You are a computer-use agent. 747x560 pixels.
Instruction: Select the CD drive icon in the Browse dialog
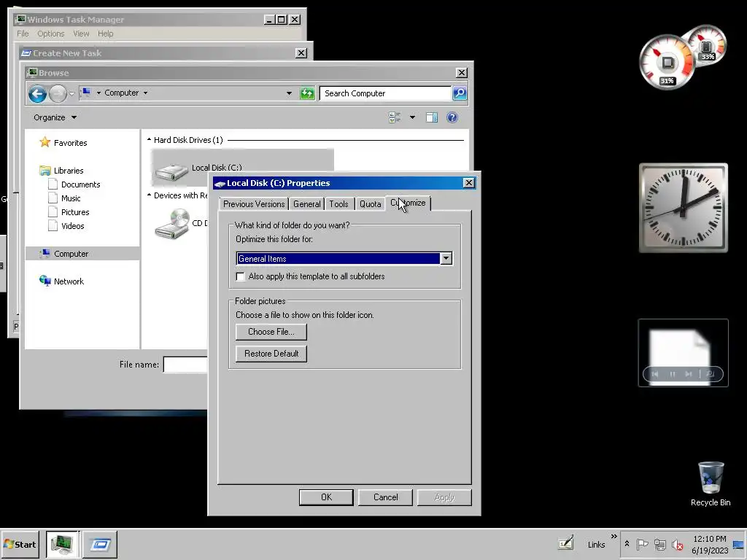(x=172, y=224)
